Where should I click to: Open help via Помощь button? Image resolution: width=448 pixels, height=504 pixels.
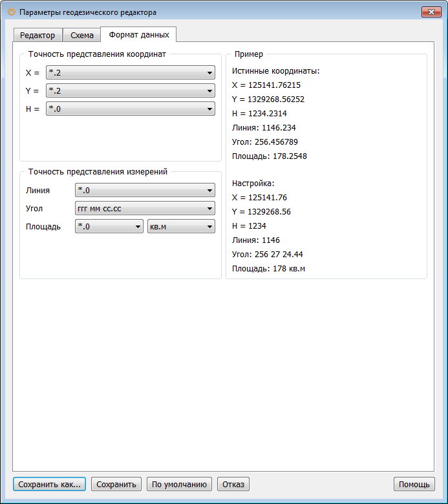point(414,484)
